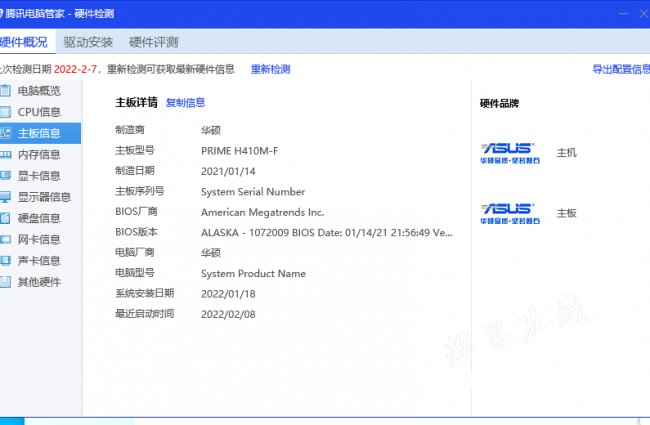Click the 主板详情 heading

click(136, 102)
